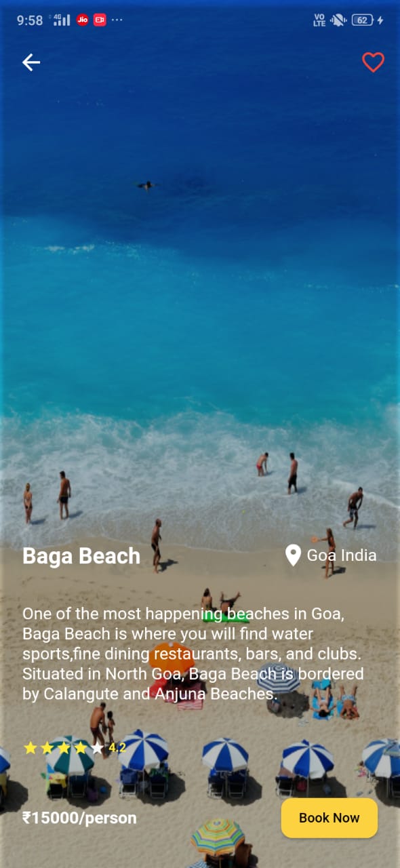Tap the battery indicator in status bar
The width and height of the screenshot is (400, 868).
(x=363, y=20)
